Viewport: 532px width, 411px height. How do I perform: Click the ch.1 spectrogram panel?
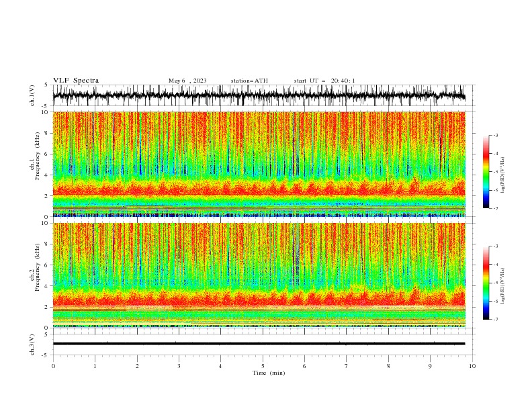tap(259, 164)
